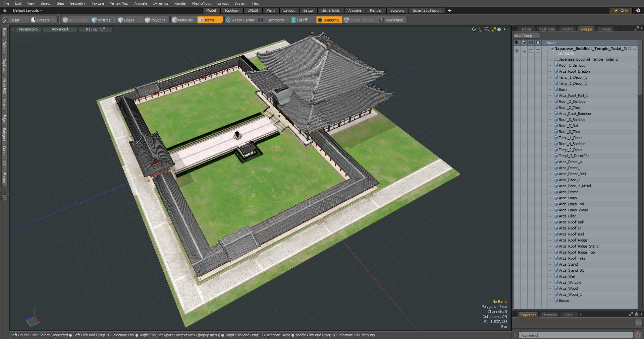Select the Border item in list
Viewport: 644px width, 339px height.
pyautogui.click(x=564, y=301)
